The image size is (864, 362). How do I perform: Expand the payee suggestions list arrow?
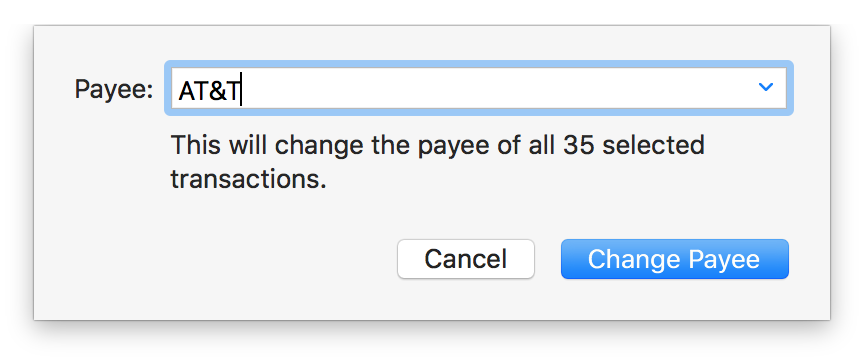pyautogui.click(x=765, y=87)
